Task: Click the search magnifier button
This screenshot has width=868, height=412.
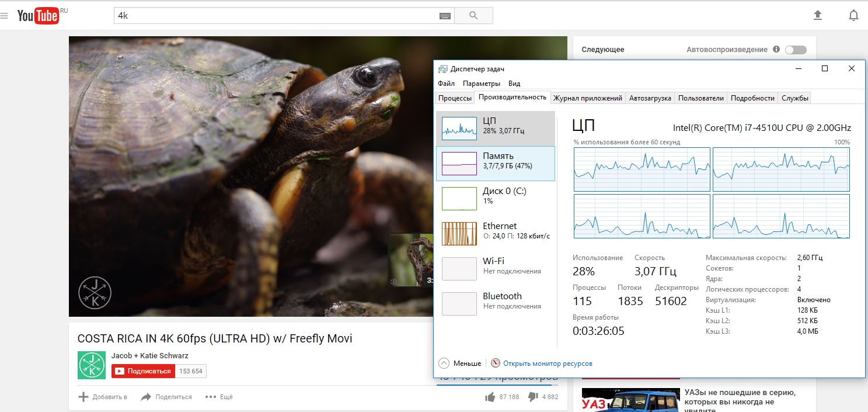Action: [x=473, y=16]
